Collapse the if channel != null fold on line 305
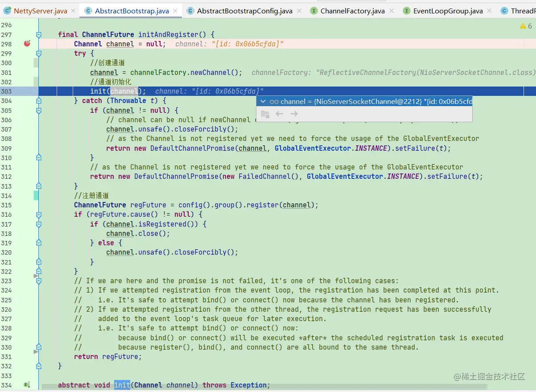The width and height of the screenshot is (536, 392). coord(39,110)
